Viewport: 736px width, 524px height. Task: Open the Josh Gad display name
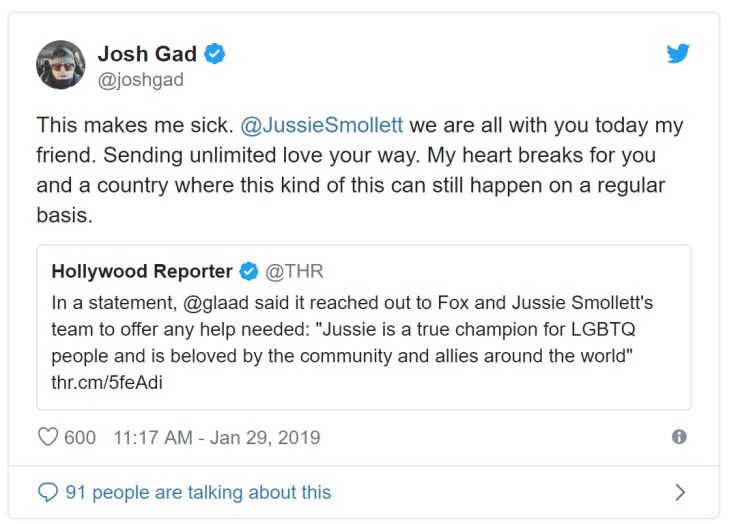[x=148, y=54]
